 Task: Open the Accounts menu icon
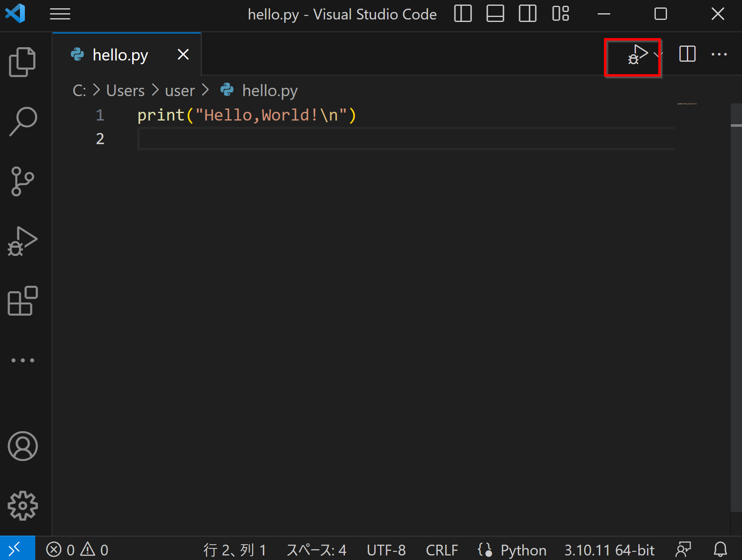tap(23, 446)
